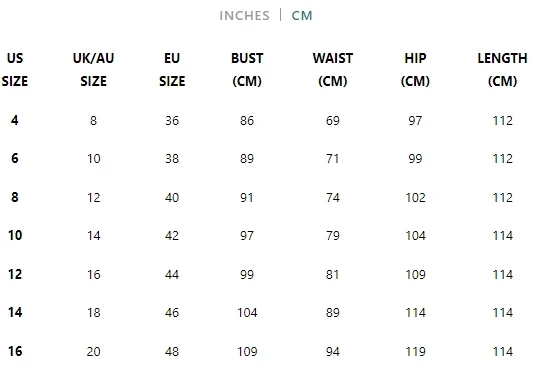Click the BUST (CM) column header
This screenshot has height=371, width=536.
coord(247,70)
